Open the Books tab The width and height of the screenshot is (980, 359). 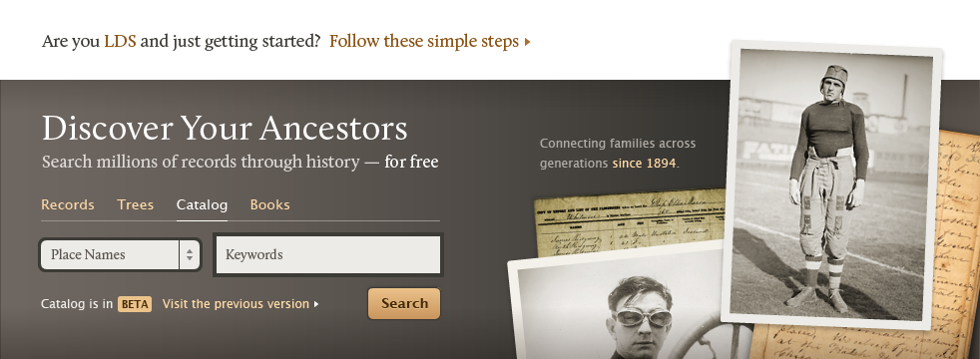pyautogui.click(x=270, y=204)
